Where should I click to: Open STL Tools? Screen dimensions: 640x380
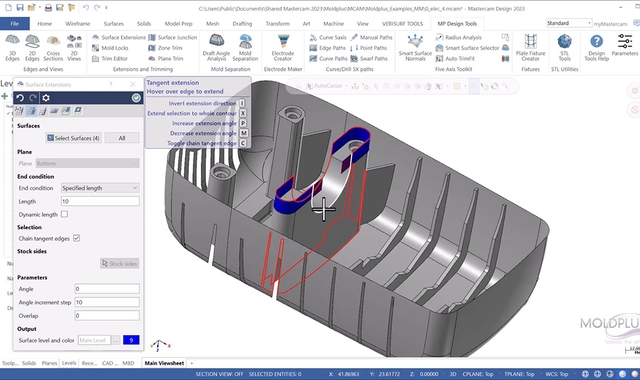click(x=564, y=48)
